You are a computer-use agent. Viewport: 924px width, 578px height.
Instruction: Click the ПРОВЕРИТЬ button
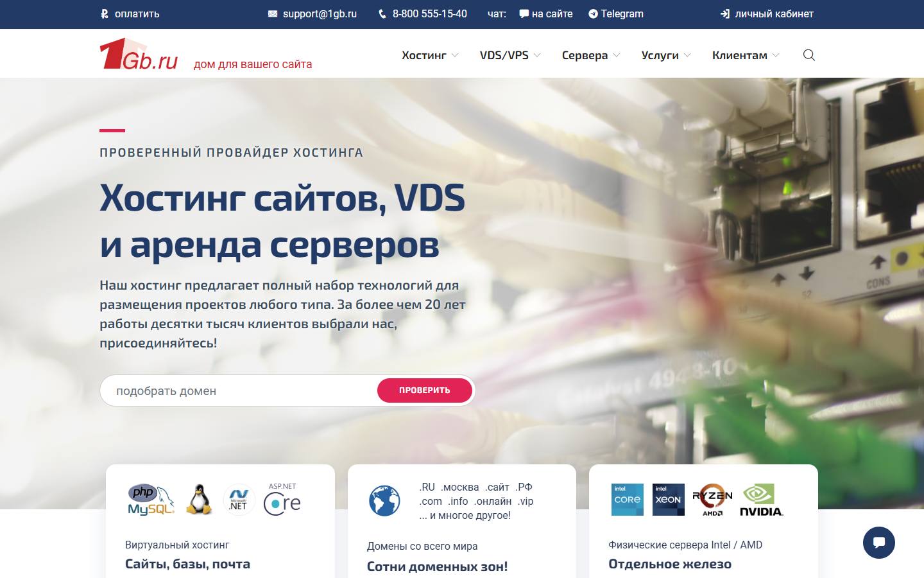click(x=425, y=390)
